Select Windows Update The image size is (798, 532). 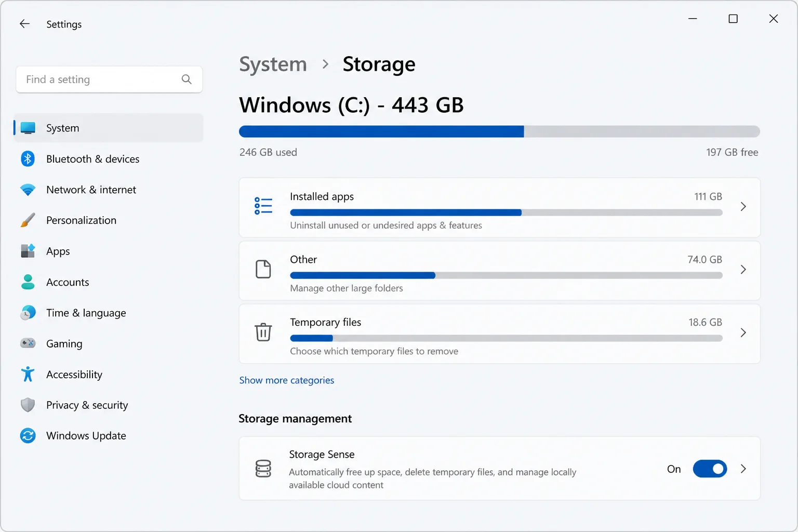coord(109,436)
